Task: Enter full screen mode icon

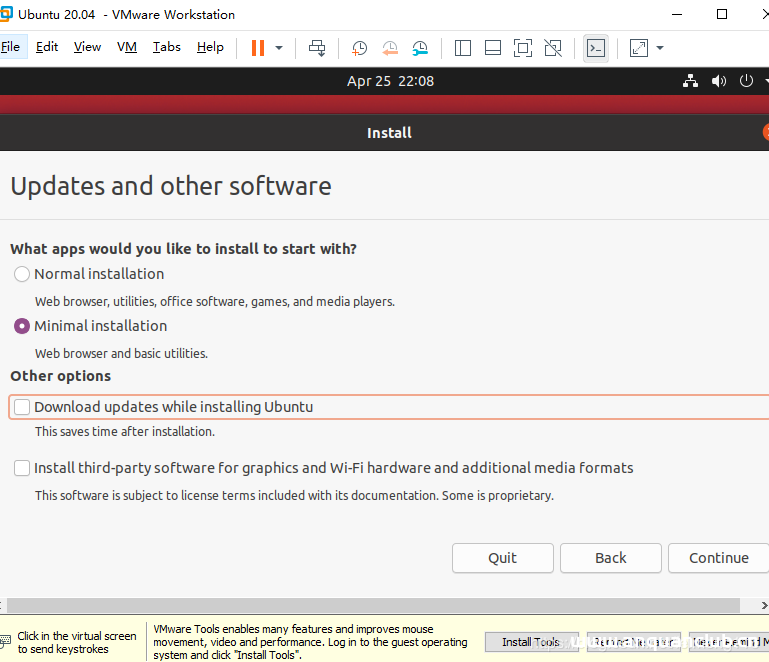Action: 522,48
